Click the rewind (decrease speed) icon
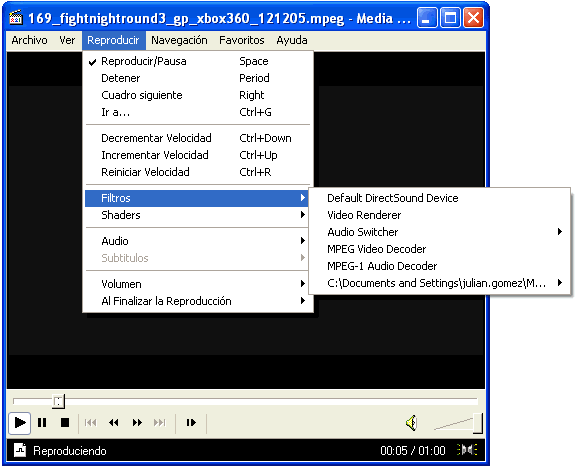The width and height of the screenshot is (576, 467). [x=114, y=423]
